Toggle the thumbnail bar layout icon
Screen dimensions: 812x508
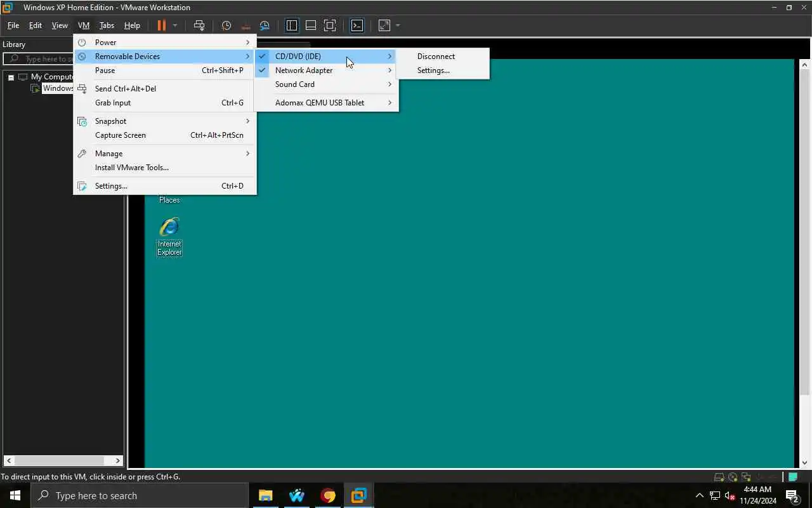[x=311, y=25]
